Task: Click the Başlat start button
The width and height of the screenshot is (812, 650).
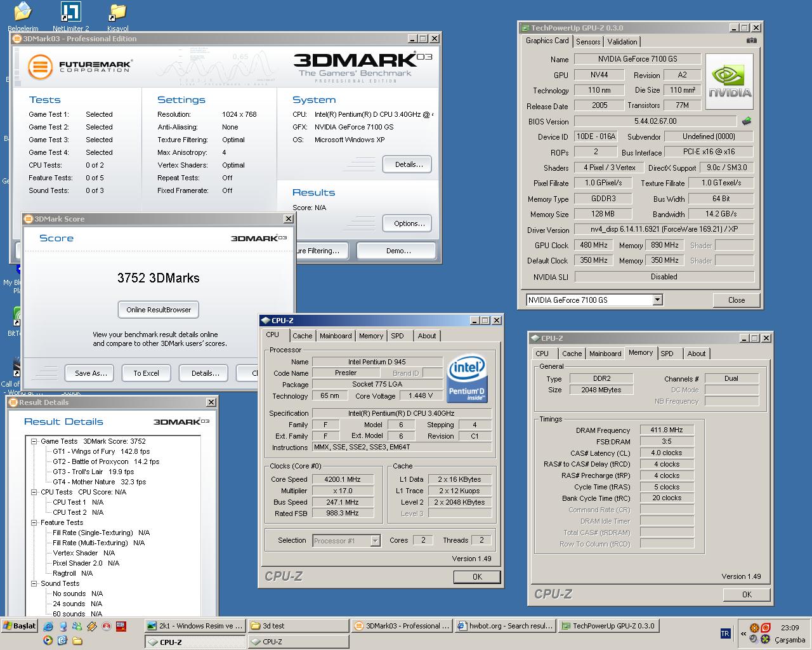Action: coord(20,626)
